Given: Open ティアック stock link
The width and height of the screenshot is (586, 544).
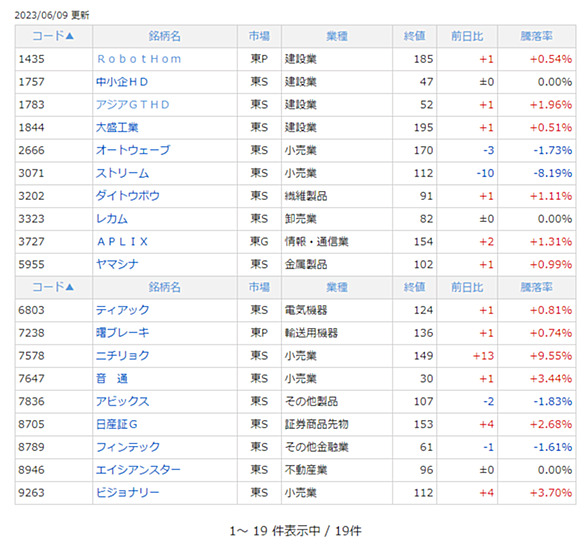Looking at the screenshot, I should pos(123,310).
